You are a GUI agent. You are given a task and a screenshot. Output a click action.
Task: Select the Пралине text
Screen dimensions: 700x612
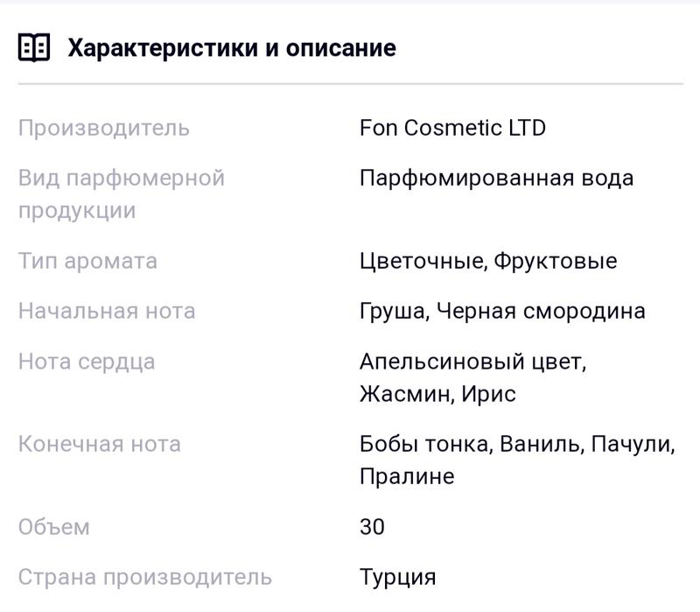click(x=407, y=477)
